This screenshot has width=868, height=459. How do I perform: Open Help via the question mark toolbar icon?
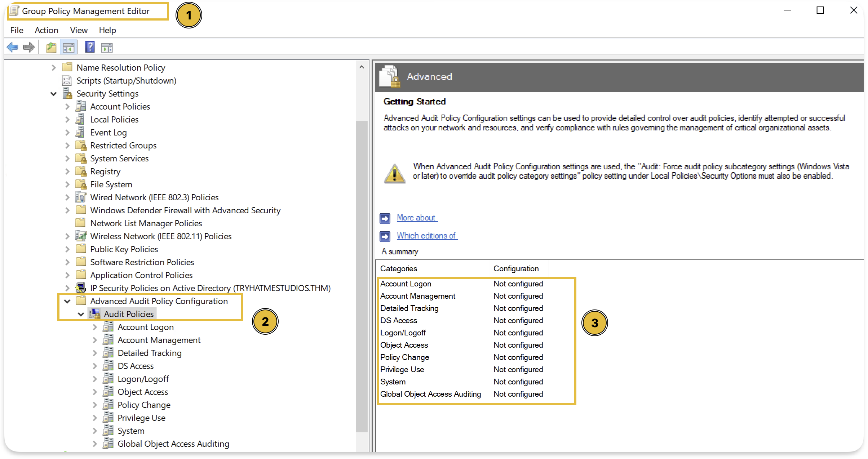(x=89, y=47)
